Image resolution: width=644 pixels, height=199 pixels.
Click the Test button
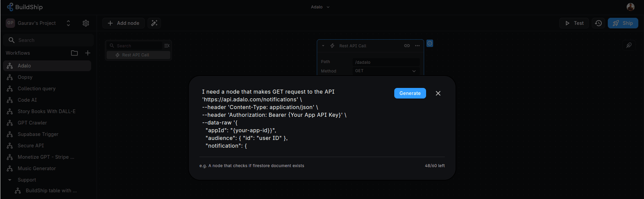point(574,23)
